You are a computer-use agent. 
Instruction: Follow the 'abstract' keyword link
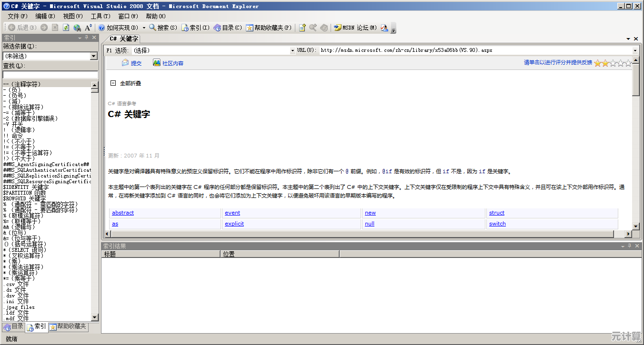click(x=123, y=213)
